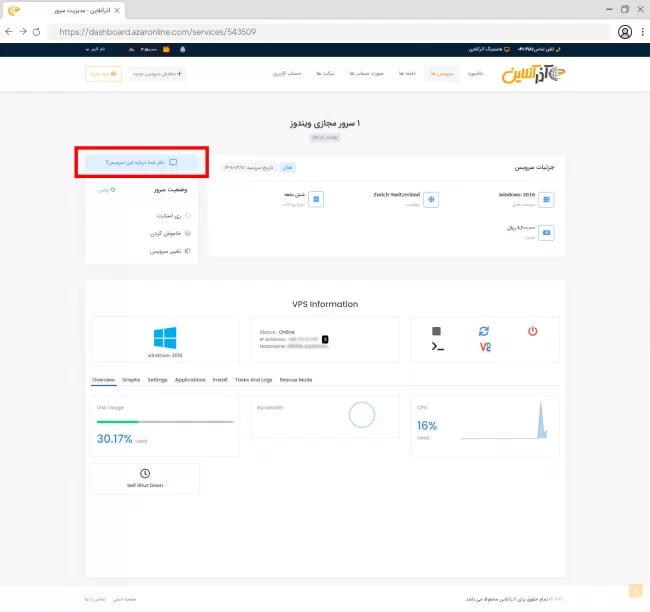Click the orange scroll-to-top button icon
The width and height of the screenshot is (650, 612).
point(635,590)
